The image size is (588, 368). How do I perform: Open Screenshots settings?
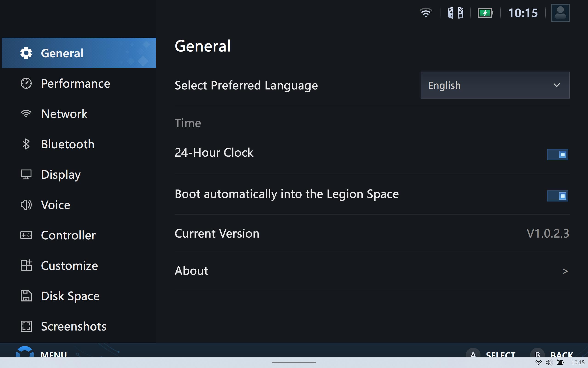pos(79,326)
